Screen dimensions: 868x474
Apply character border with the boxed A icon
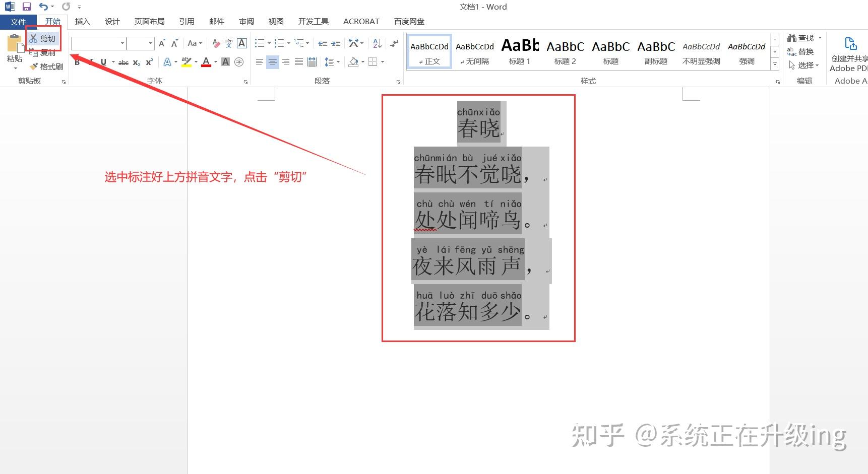[x=242, y=43]
